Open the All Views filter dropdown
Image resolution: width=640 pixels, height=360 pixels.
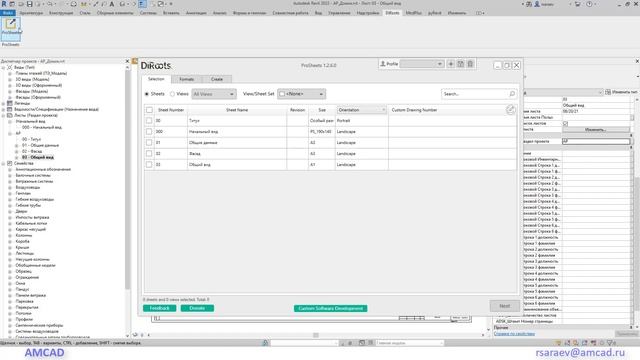point(214,94)
